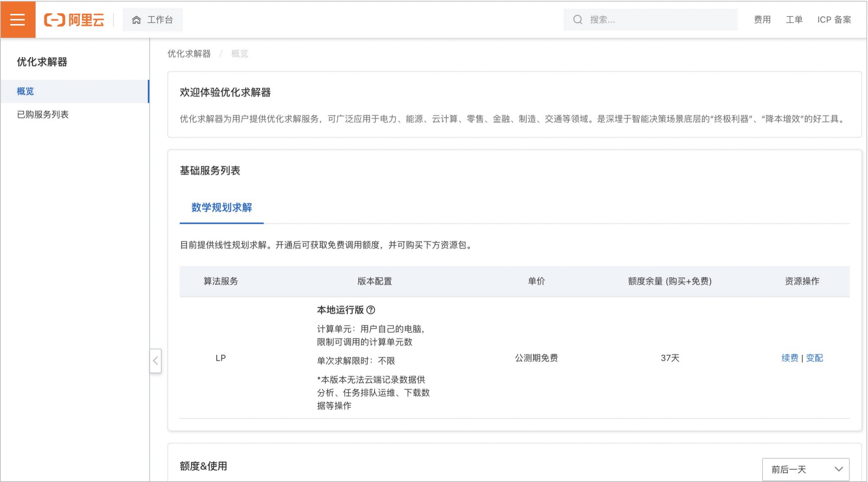The image size is (868, 482).
Task: Switch to the 数学规划求解 tab
Action: click(x=221, y=208)
